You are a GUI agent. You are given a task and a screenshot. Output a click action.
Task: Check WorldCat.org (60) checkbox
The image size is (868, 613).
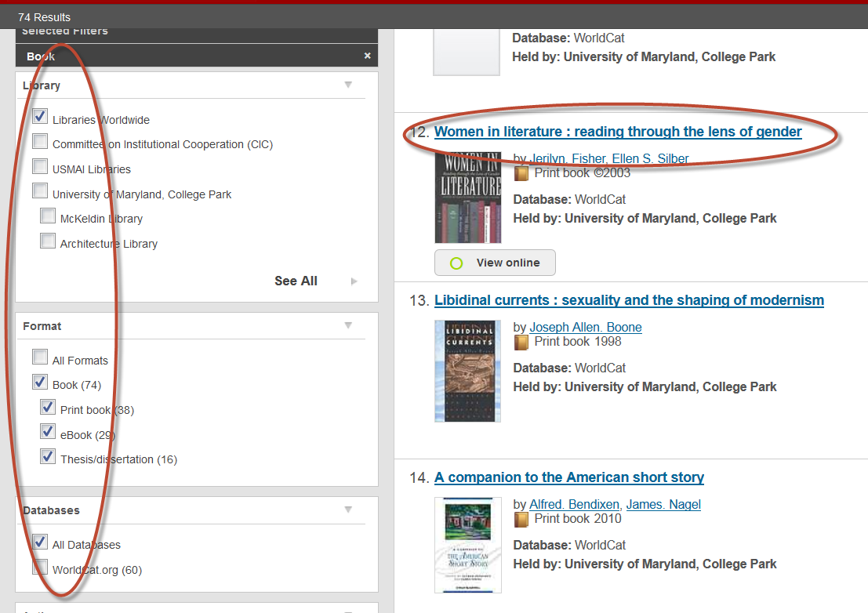[40, 567]
